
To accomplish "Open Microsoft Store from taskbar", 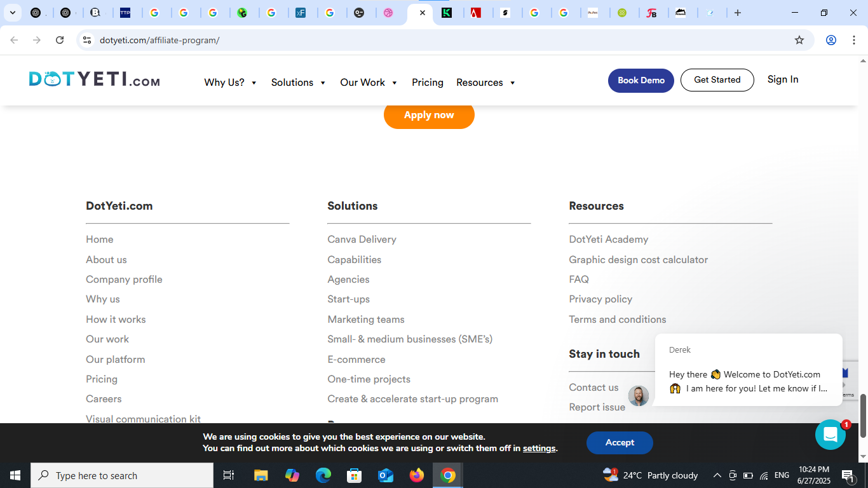I will pyautogui.click(x=355, y=475).
